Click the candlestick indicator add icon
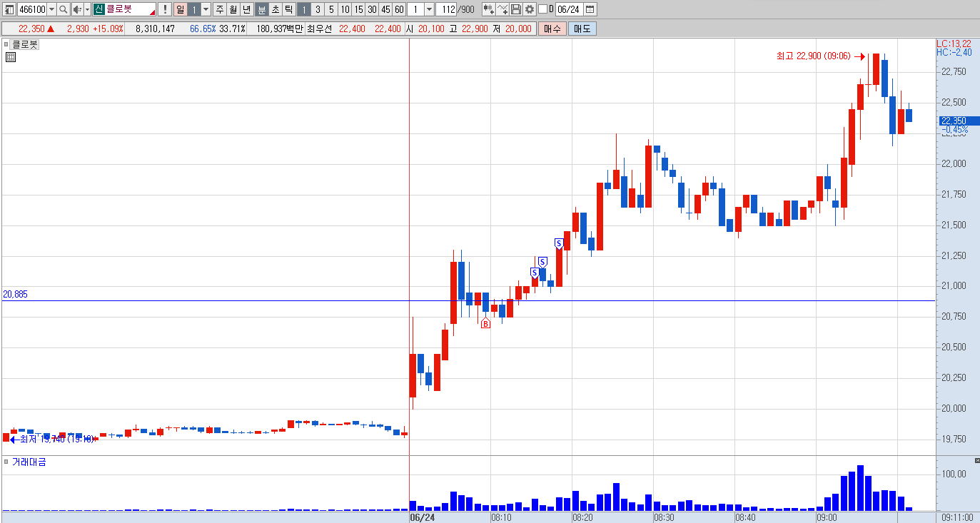 [489, 9]
